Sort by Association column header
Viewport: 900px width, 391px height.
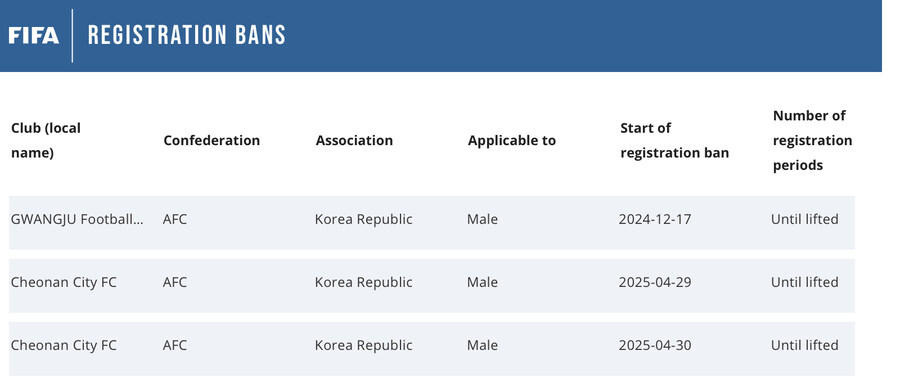pyautogui.click(x=354, y=141)
